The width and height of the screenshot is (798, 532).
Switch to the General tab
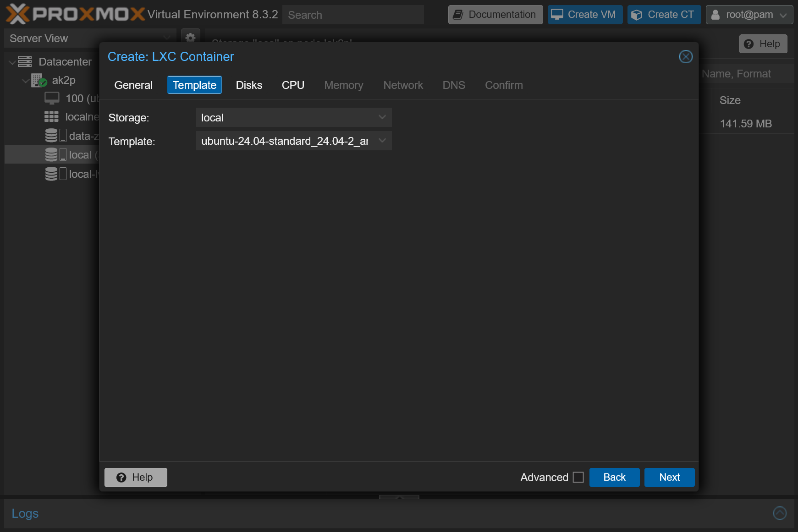point(133,85)
